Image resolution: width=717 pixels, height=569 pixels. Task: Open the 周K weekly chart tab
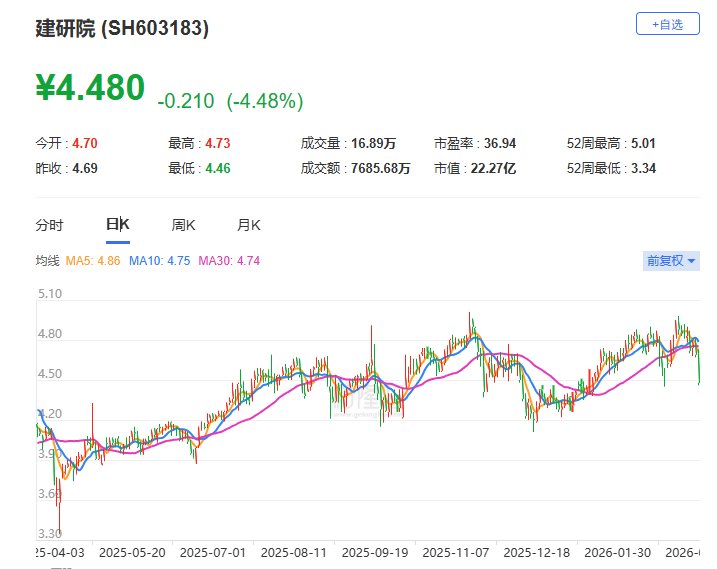point(183,225)
